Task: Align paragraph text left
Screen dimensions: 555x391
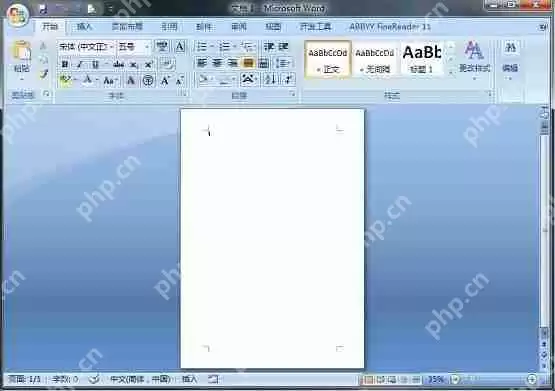Action: [x=202, y=63]
